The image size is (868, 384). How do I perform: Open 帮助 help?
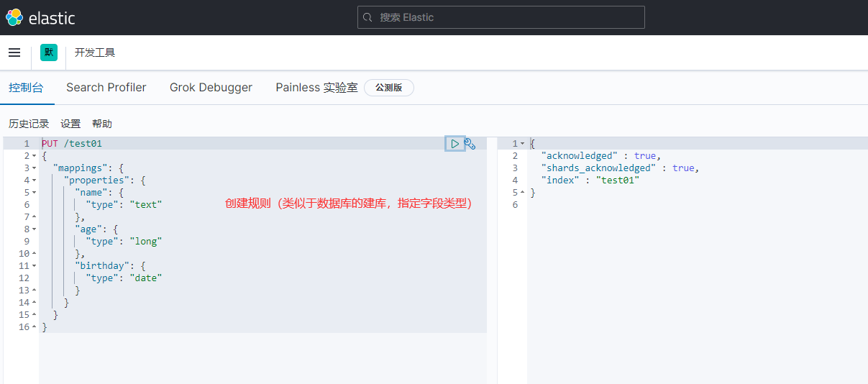pos(102,124)
